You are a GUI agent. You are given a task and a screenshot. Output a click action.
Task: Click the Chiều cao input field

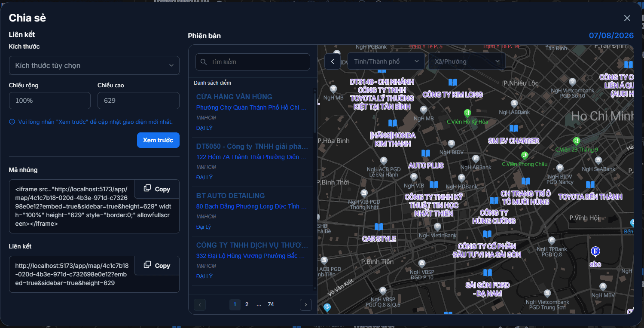(138, 101)
